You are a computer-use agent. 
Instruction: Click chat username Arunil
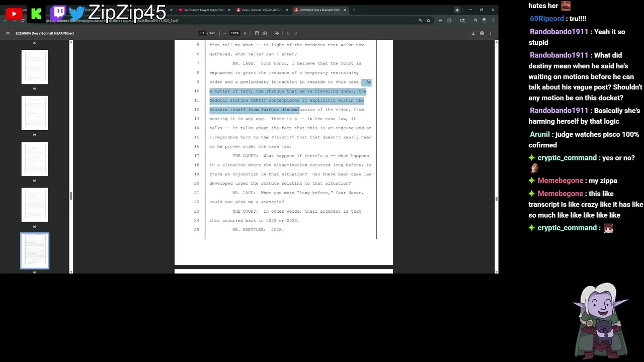[x=540, y=134]
